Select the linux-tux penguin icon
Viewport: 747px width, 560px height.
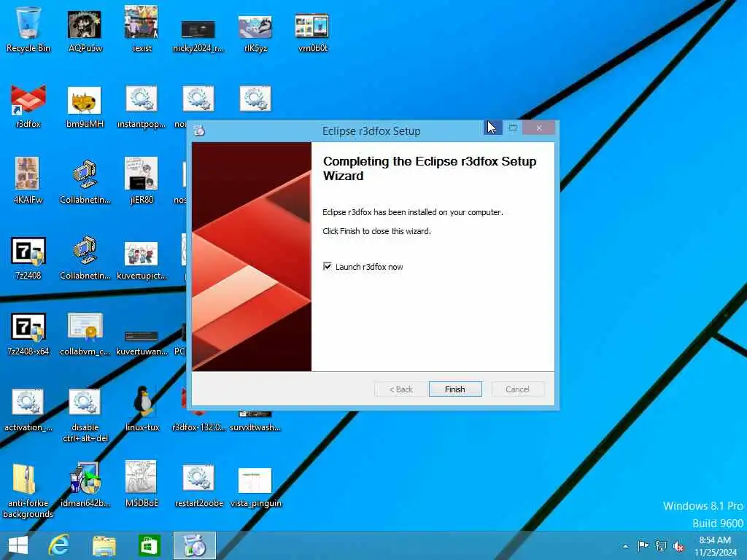point(142,408)
